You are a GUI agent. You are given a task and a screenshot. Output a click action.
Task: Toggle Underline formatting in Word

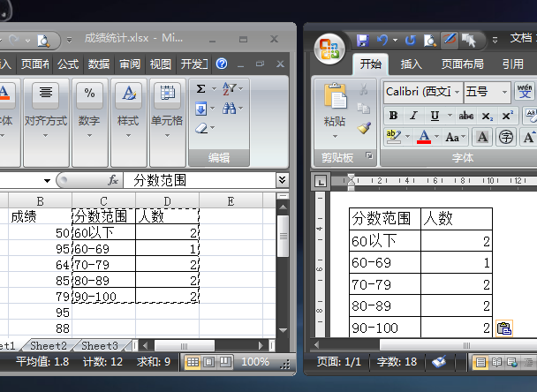click(435, 116)
